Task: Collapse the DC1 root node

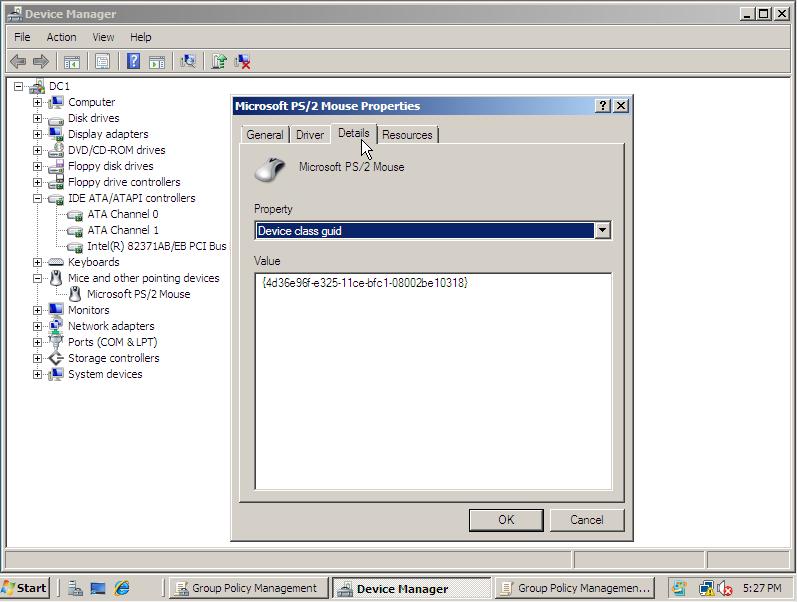Action: click(18, 86)
